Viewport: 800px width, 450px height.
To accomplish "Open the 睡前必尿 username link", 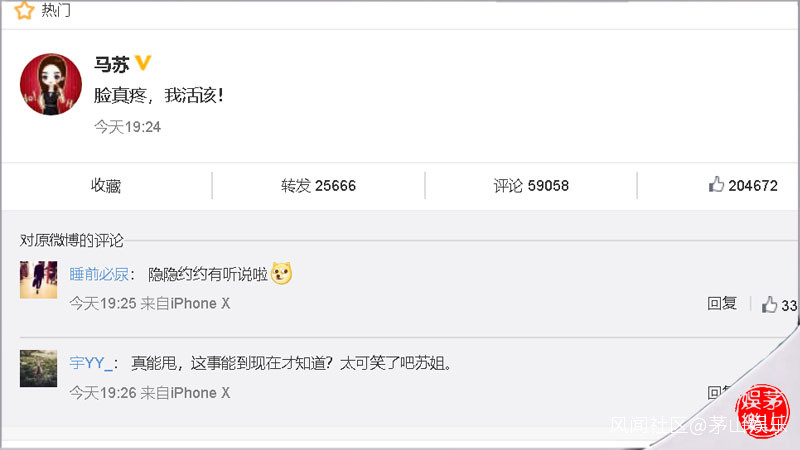I will pos(99,274).
